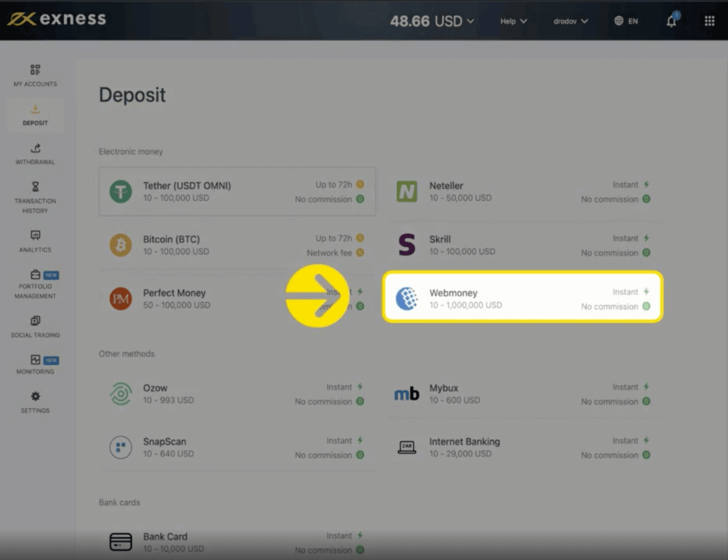Open the 48.66 USD balance dropdown
728x560 pixels.
coord(432,21)
